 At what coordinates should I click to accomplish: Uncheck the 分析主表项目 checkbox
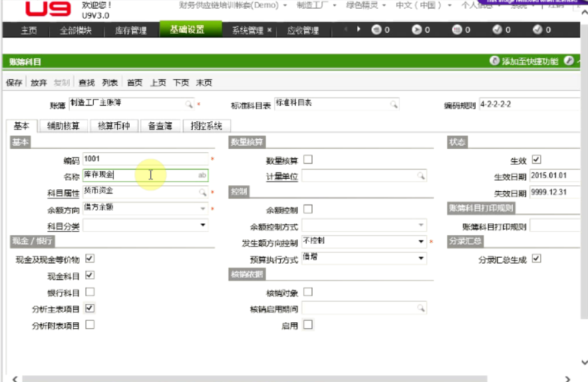pyautogui.click(x=90, y=308)
